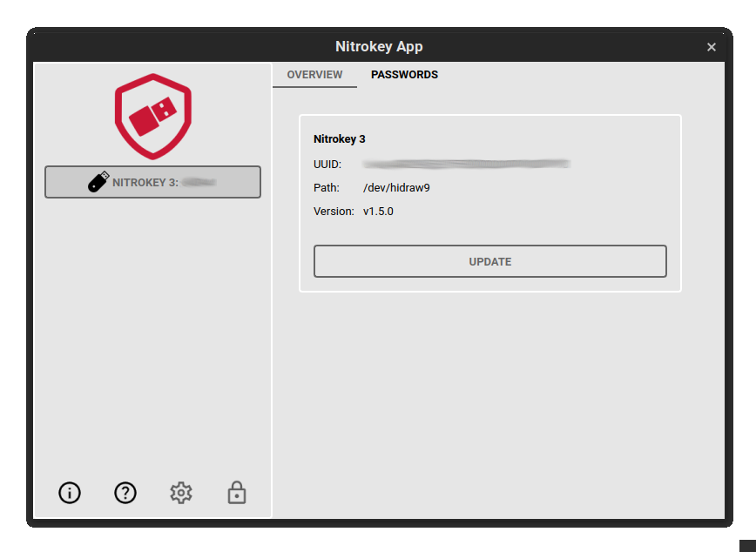Click the /dev/hidraw9 path value
The height and width of the screenshot is (552, 756).
tap(396, 188)
